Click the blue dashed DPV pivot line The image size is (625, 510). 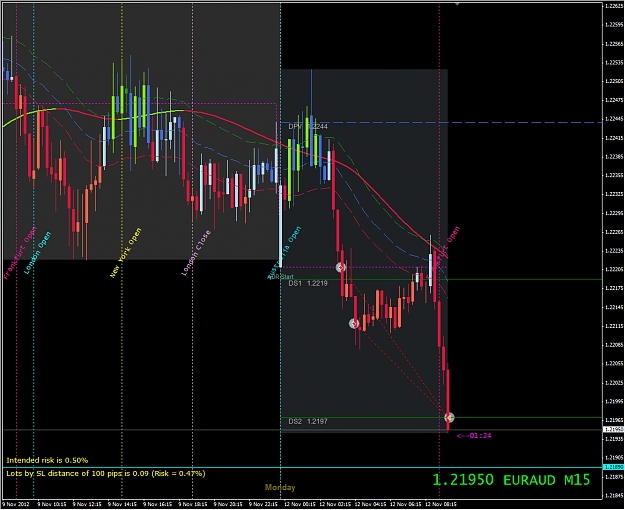pos(441,122)
